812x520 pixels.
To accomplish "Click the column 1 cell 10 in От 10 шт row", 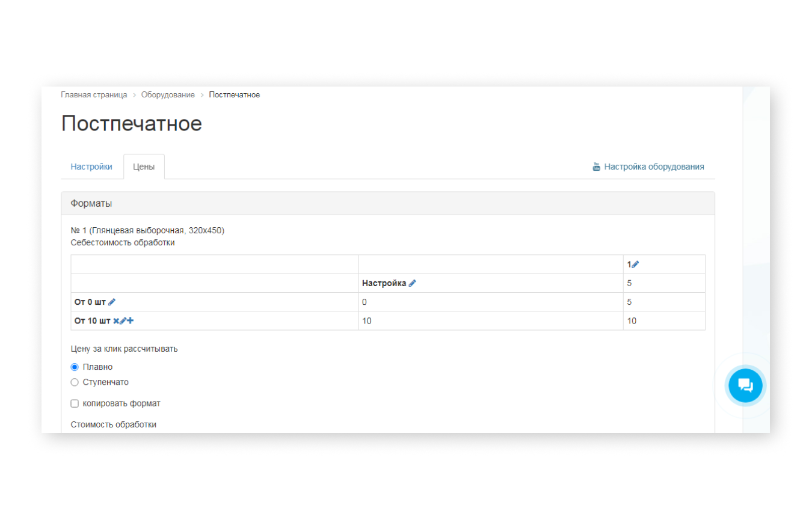I will 664,321.
